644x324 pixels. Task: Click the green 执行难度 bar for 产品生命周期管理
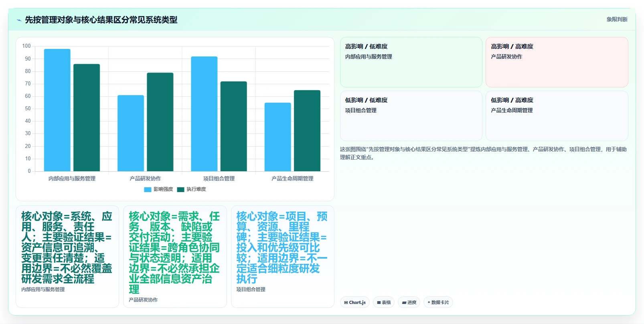tap(307, 131)
